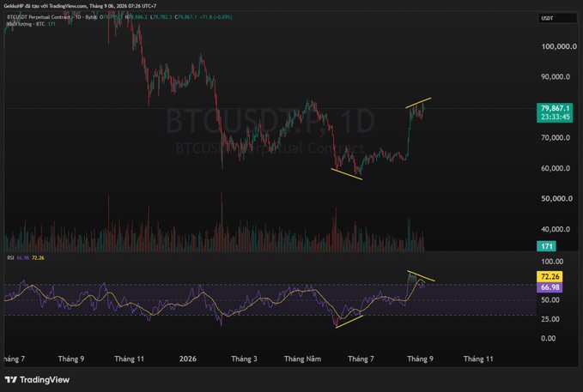This screenshot has height=392, width=583.
Task: Click the header text 'GekkoHP đã tạo với TradingView.com'
Action: tap(46, 6)
